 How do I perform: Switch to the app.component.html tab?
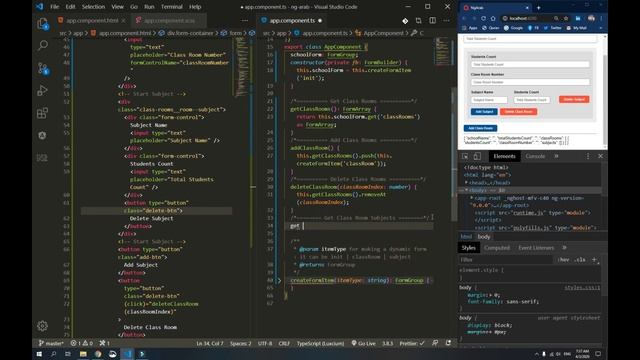(92, 20)
